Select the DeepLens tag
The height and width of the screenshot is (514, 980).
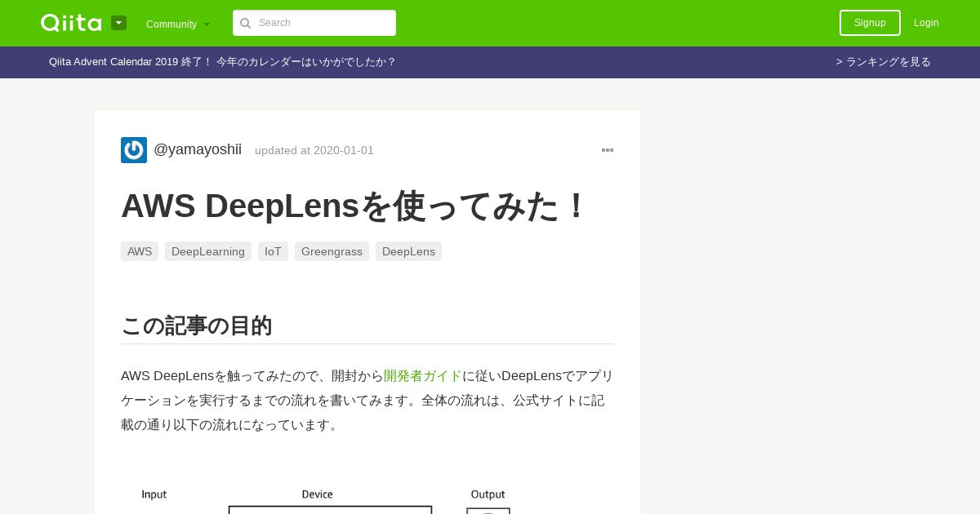point(408,251)
